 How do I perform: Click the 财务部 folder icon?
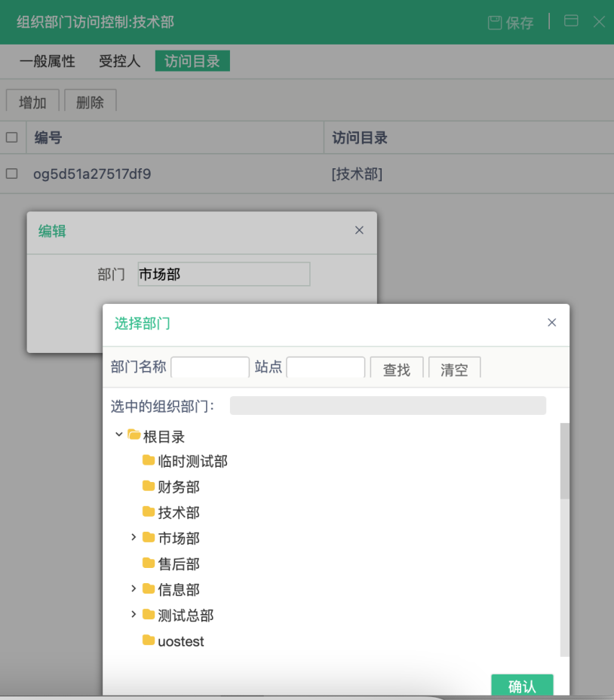[x=149, y=487]
